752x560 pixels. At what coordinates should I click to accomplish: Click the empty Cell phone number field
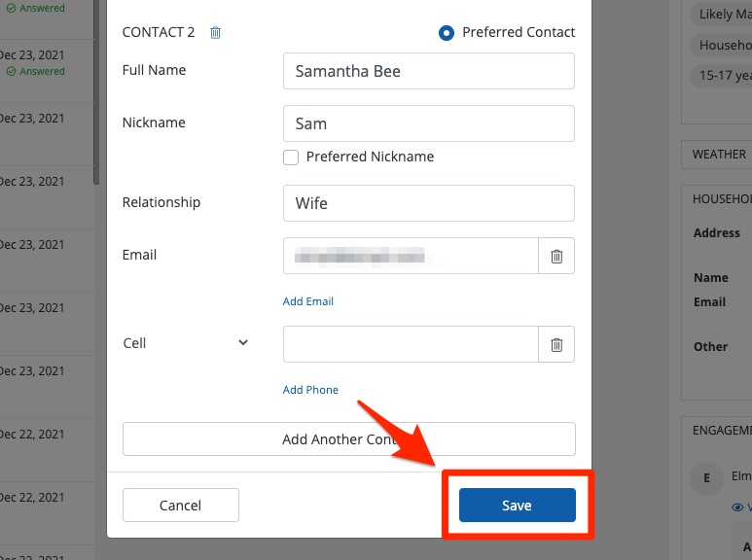click(x=410, y=344)
